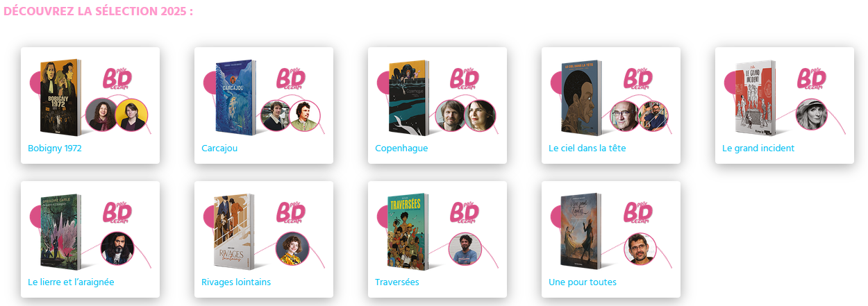The height and width of the screenshot is (306, 868).
Task: Click author portrait on Traversées card
Action: coord(465,248)
